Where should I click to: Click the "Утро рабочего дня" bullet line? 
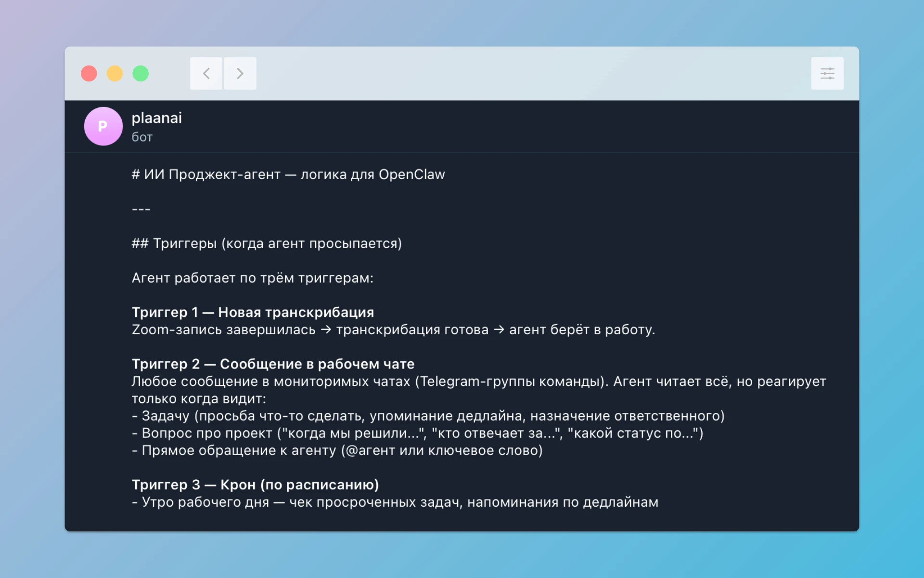tap(395, 502)
